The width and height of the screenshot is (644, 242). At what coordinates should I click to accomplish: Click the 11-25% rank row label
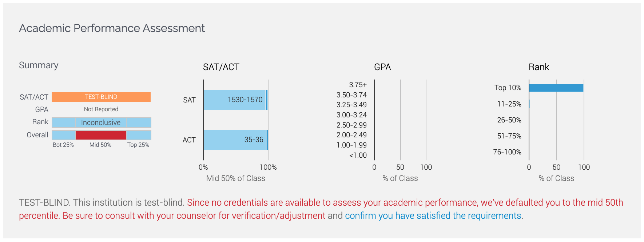[x=509, y=104]
